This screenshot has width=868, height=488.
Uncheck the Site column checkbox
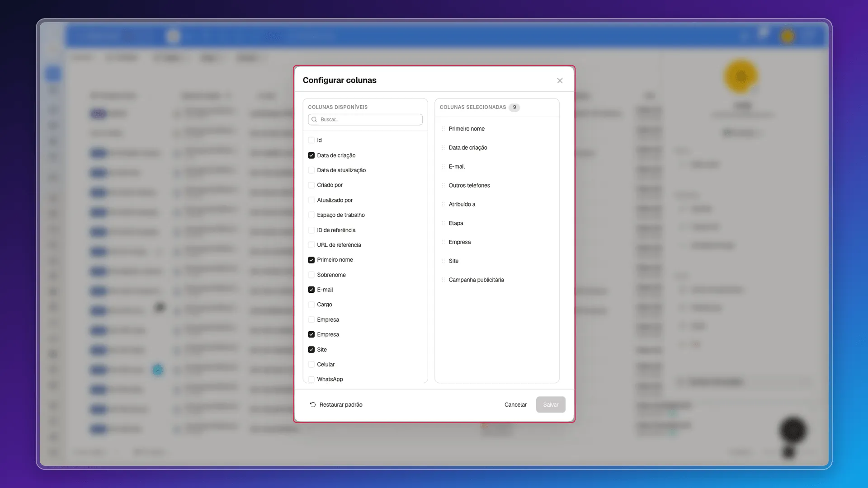(311, 350)
